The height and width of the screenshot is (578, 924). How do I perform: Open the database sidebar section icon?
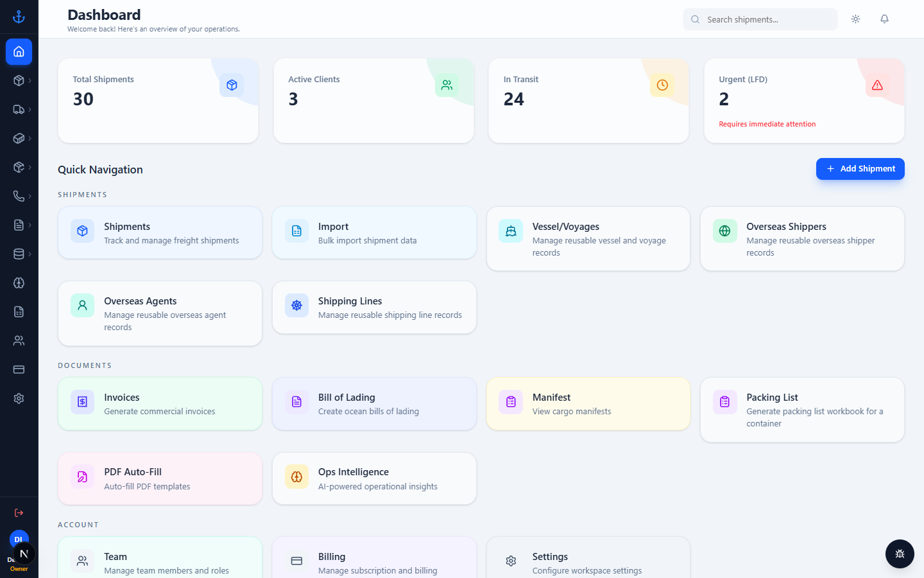19,254
